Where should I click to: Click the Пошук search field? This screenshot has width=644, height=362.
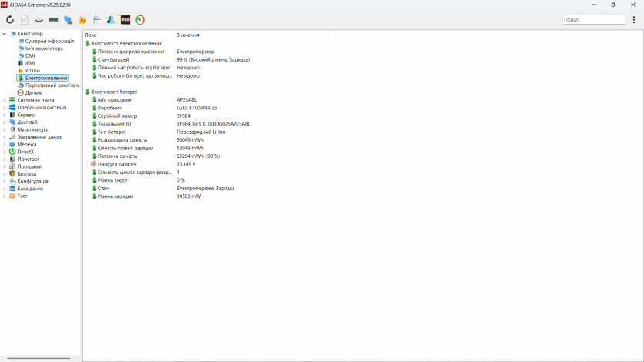pos(594,20)
